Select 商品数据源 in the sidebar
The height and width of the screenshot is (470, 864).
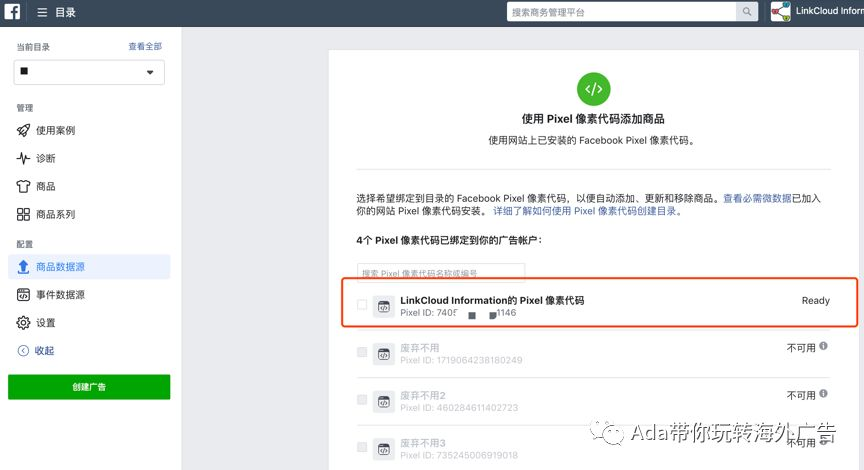click(89, 267)
